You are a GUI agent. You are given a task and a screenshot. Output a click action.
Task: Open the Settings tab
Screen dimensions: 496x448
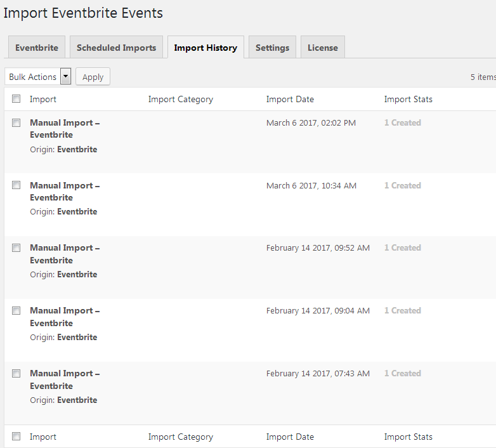[272, 48]
